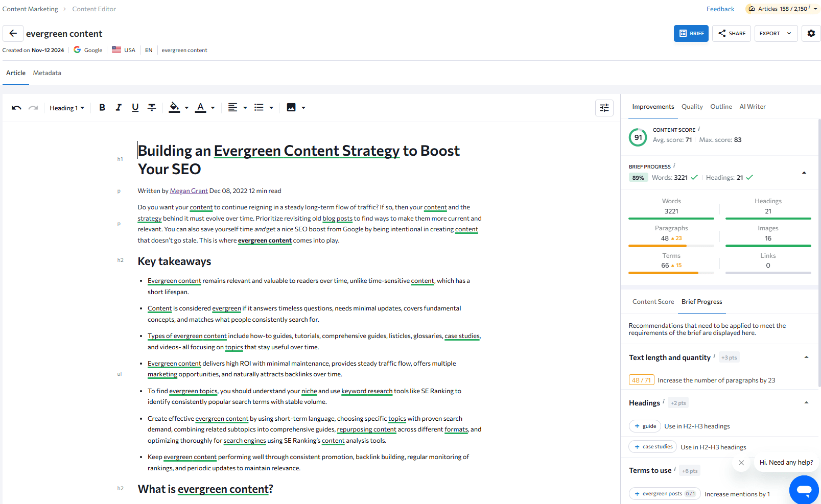Open the Outline tab
This screenshot has height=504, width=821.
coord(721,107)
